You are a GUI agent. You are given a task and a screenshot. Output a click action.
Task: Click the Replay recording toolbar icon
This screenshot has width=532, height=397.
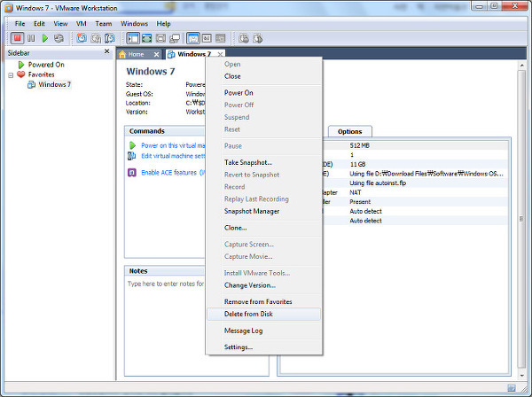tap(257, 38)
